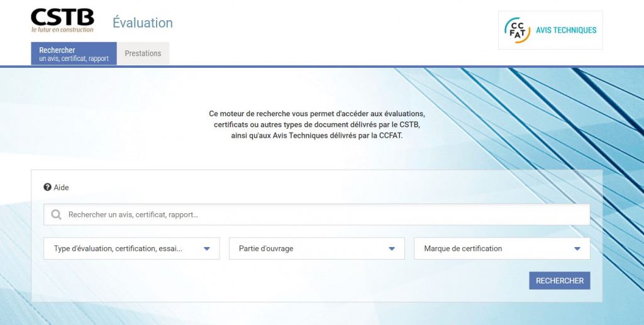Click the arrow icon on Partie d'ouvrage

(x=392, y=249)
